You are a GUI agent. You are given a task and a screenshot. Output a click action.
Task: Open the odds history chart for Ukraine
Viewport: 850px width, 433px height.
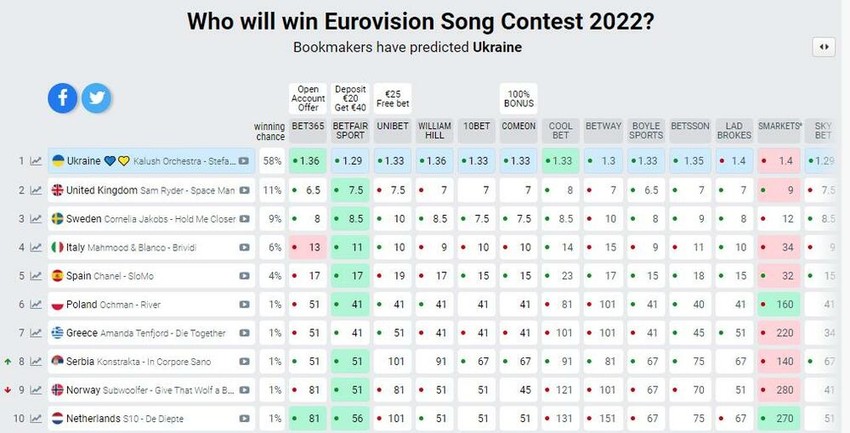pos(36,161)
